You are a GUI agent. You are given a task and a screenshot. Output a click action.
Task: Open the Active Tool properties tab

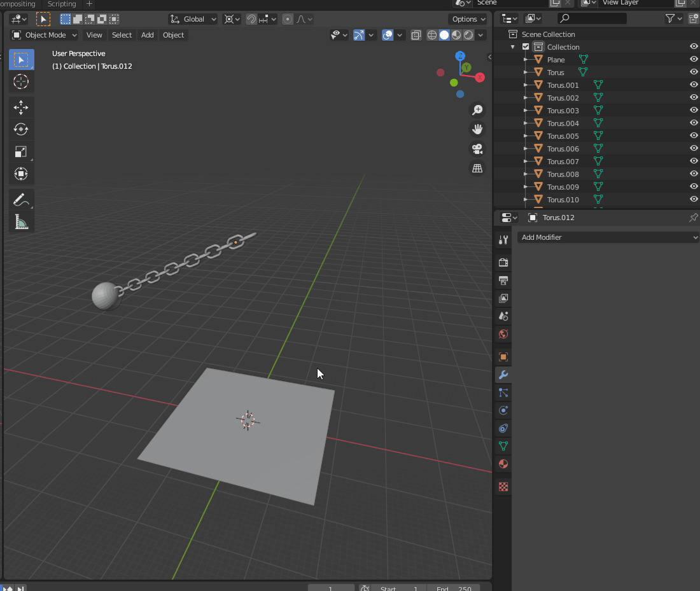pyautogui.click(x=503, y=240)
